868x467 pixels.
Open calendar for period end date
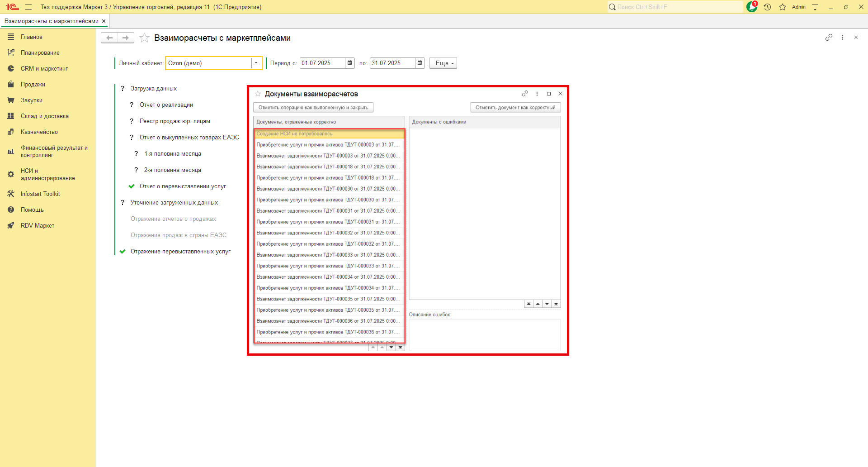pos(420,63)
